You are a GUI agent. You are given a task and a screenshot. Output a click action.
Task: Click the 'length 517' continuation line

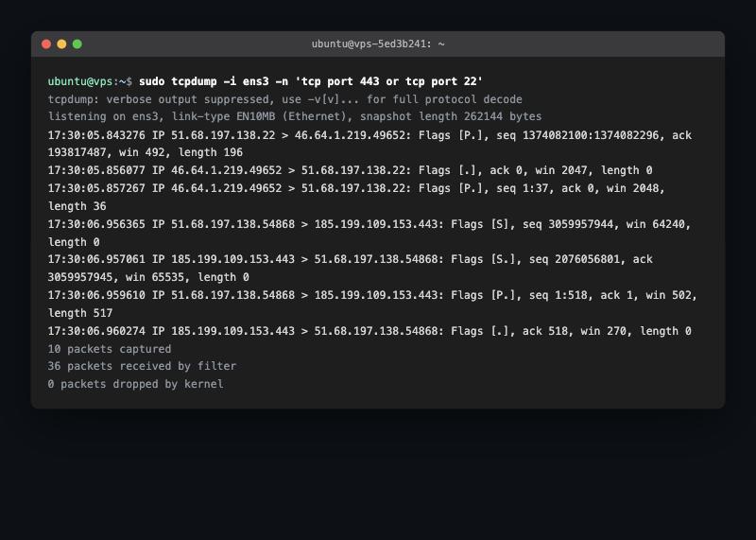80,313
